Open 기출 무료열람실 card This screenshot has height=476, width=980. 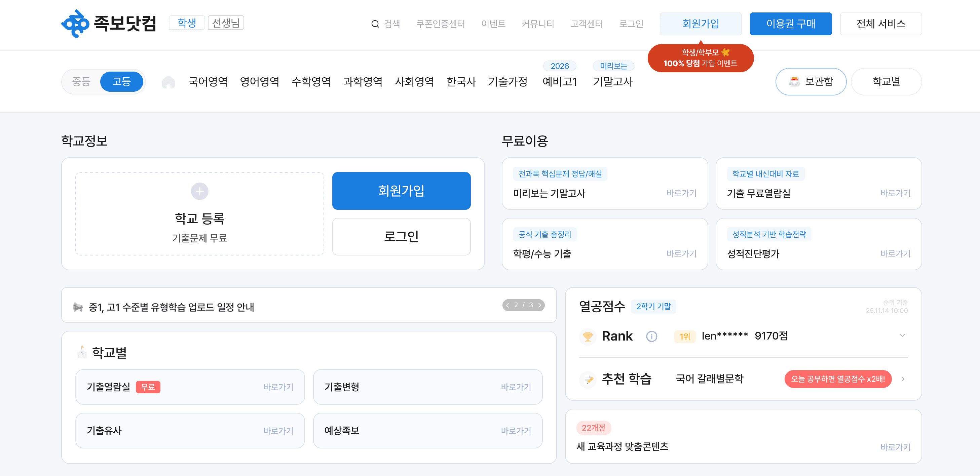pos(818,184)
